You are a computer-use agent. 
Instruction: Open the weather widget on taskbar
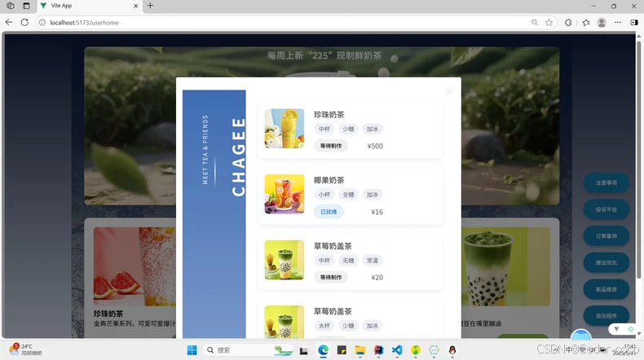(25, 349)
